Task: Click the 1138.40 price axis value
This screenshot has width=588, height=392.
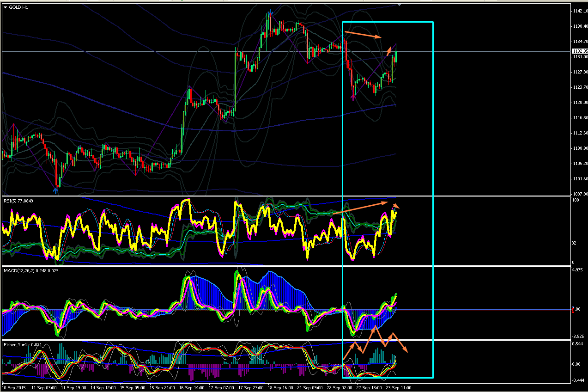Action: coord(579,26)
